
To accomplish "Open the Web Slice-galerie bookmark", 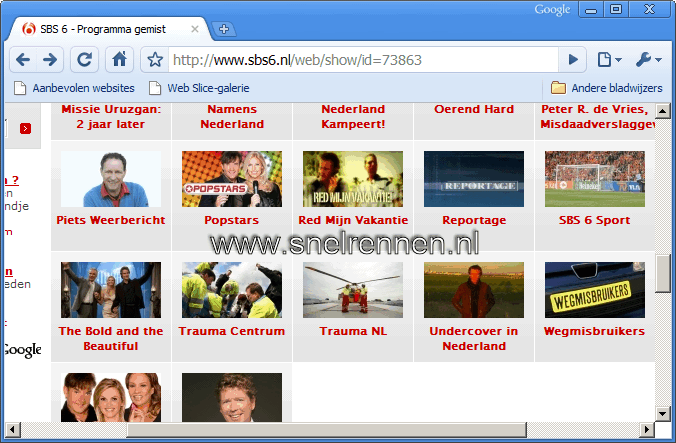I will [199, 88].
